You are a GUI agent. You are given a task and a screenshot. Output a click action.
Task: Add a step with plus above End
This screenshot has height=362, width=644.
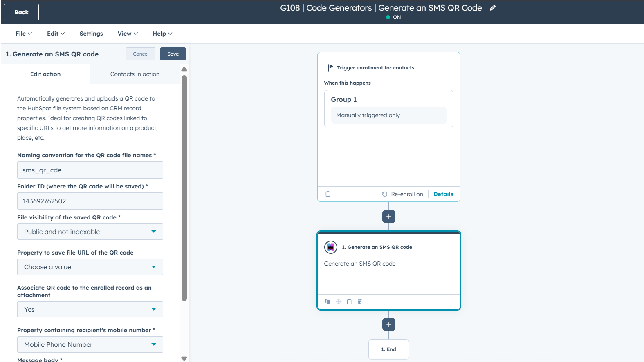click(x=388, y=324)
